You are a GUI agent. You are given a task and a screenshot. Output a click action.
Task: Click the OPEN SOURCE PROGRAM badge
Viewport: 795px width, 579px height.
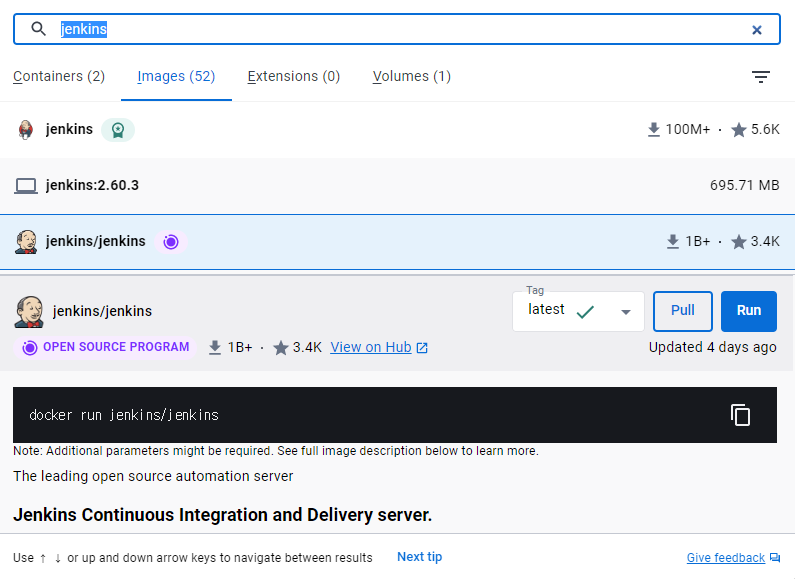pyautogui.click(x=105, y=347)
